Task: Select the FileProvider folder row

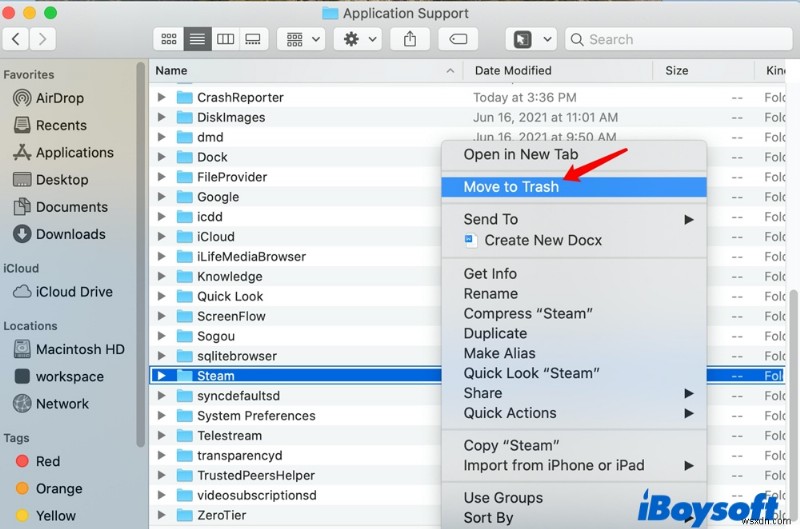Action: tap(296, 177)
